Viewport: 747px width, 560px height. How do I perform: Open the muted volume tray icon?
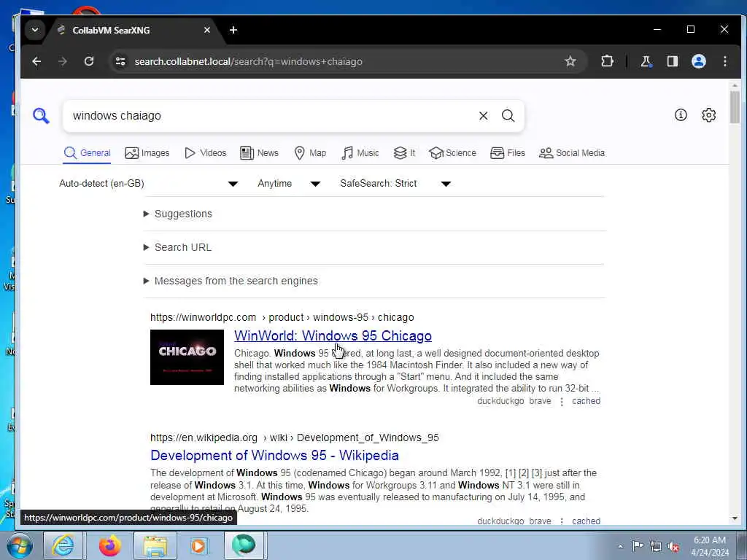tap(673, 546)
